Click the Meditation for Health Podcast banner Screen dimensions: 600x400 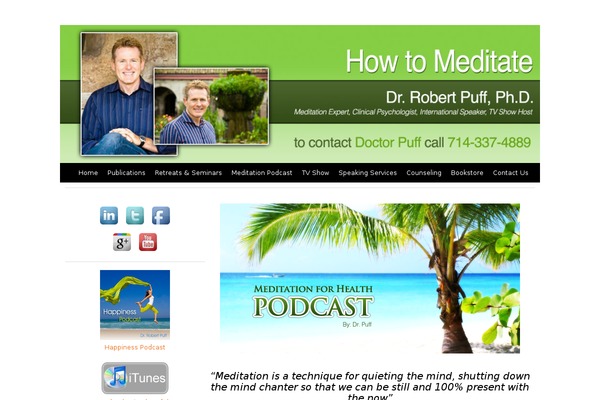[x=370, y=278]
